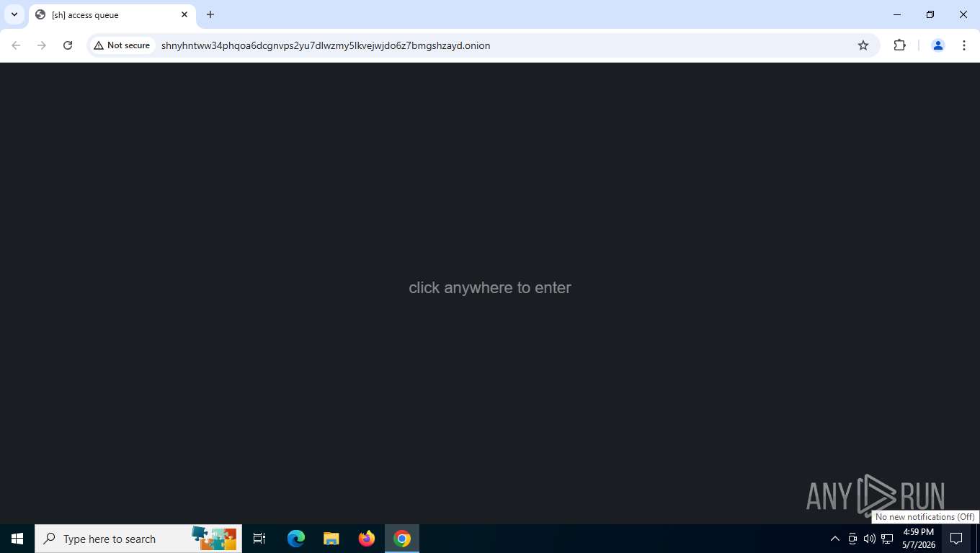The height and width of the screenshot is (553, 980).
Task: Bookmark this page with the star icon
Action: coord(863,45)
